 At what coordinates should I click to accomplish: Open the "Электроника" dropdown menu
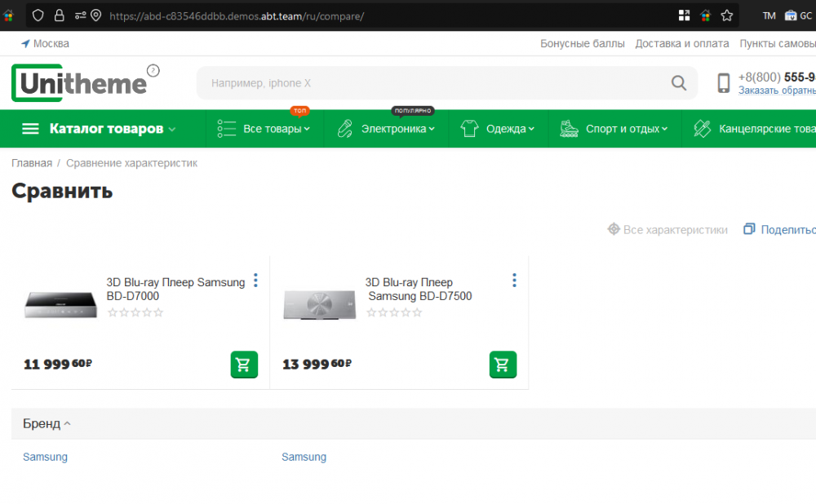click(x=397, y=129)
